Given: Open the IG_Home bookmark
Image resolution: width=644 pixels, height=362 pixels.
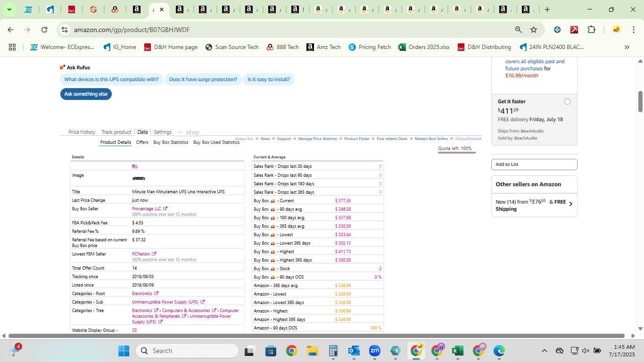Looking at the screenshot, I should click(120, 47).
